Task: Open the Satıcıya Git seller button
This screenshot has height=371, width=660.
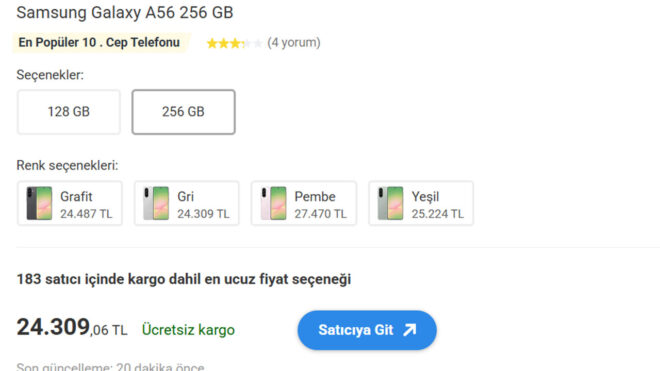Action: 367,330
